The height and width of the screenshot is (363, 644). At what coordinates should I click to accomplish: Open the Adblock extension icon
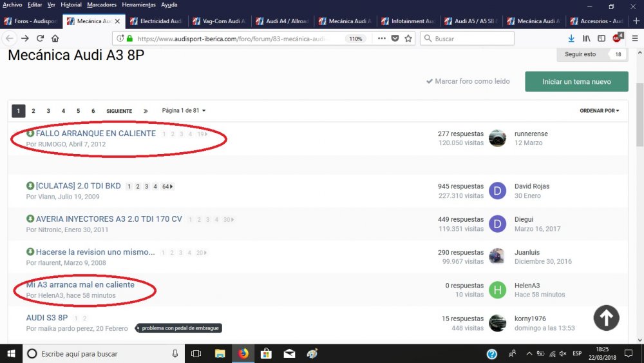click(x=618, y=38)
